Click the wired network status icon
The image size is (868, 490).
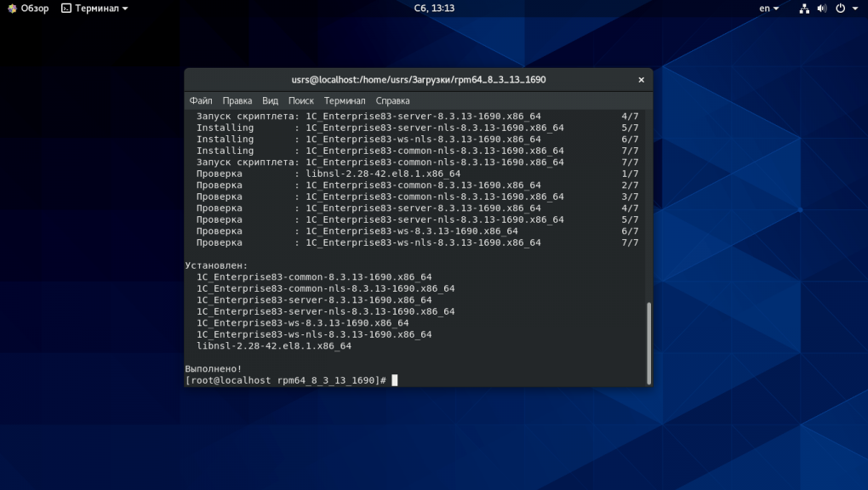pyautogui.click(x=805, y=9)
